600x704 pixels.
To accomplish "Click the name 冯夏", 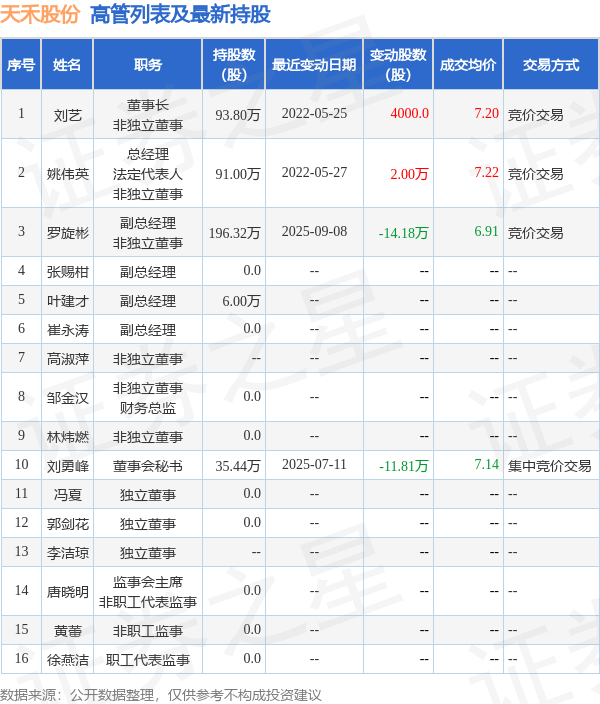I will point(67,495).
